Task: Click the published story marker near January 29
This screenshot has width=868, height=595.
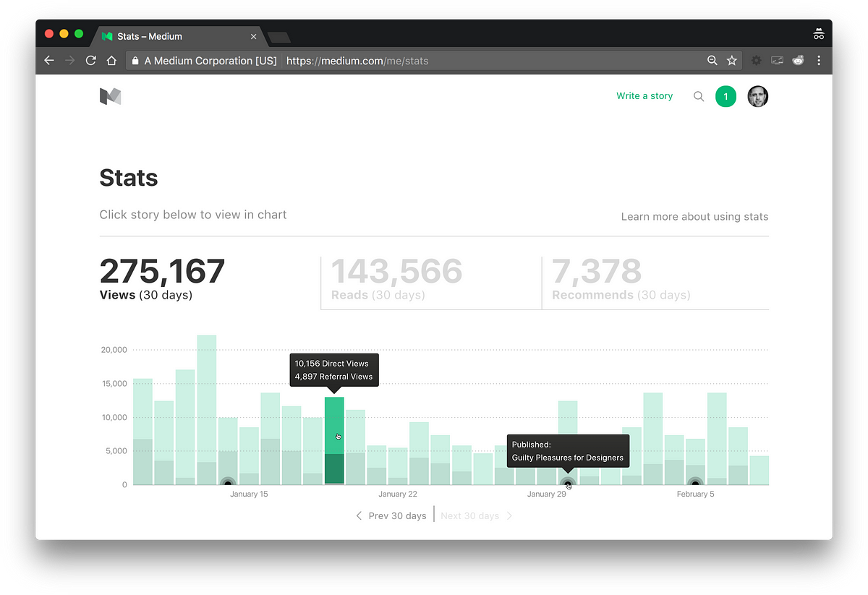Action: (x=568, y=483)
